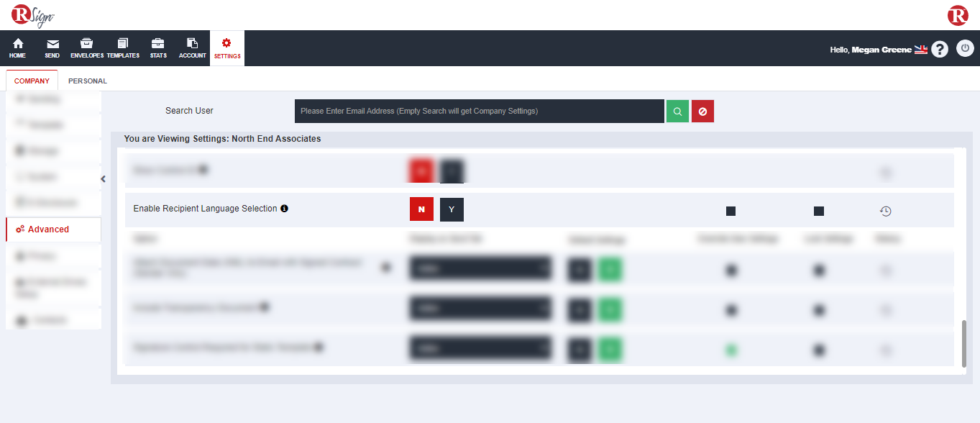Switch to the Personal tab

pyautogui.click(x=88, y=81)
